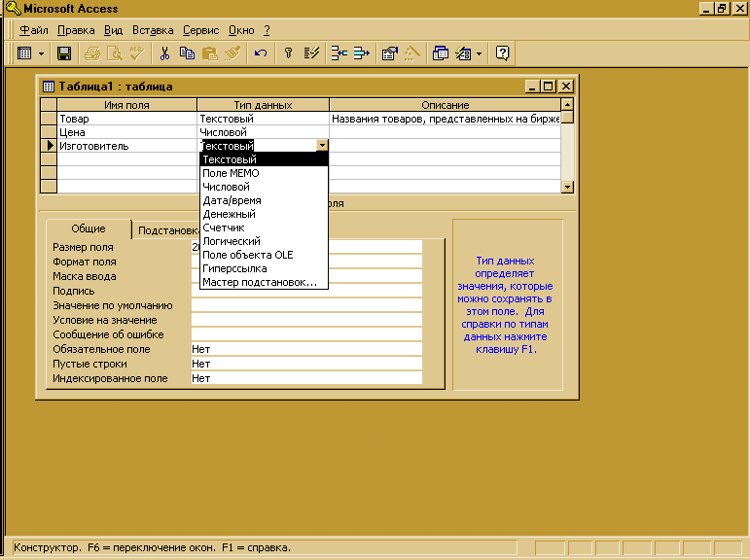
Task: Open the Help question mark icon
Action: [x=502, y=53]
